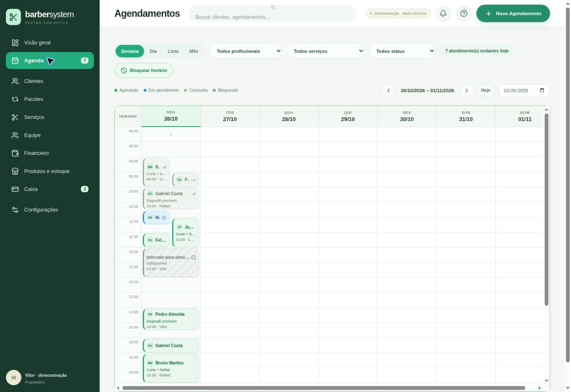Click the Produtos e estoque store icon
571x392 pixels.
[x=15, y=171]
